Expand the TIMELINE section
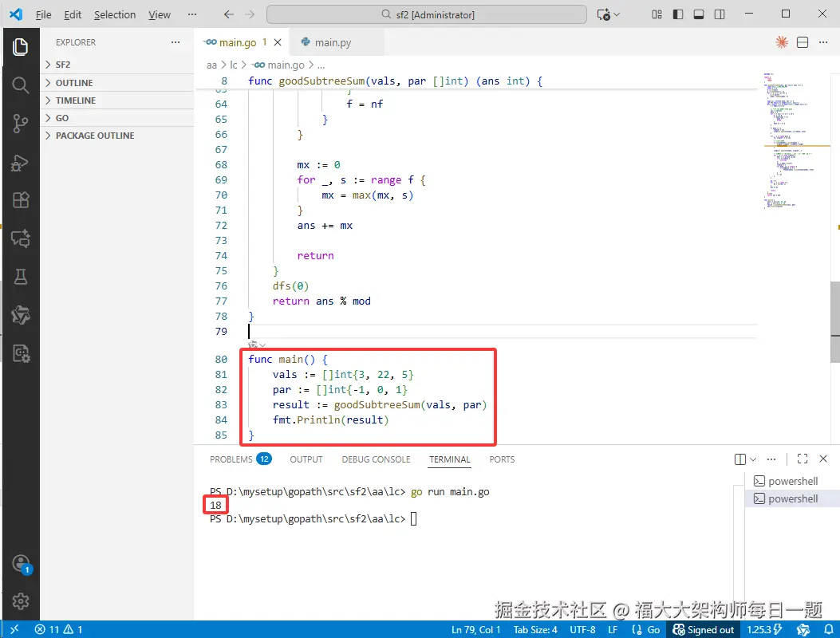 [x=116, y=100]
